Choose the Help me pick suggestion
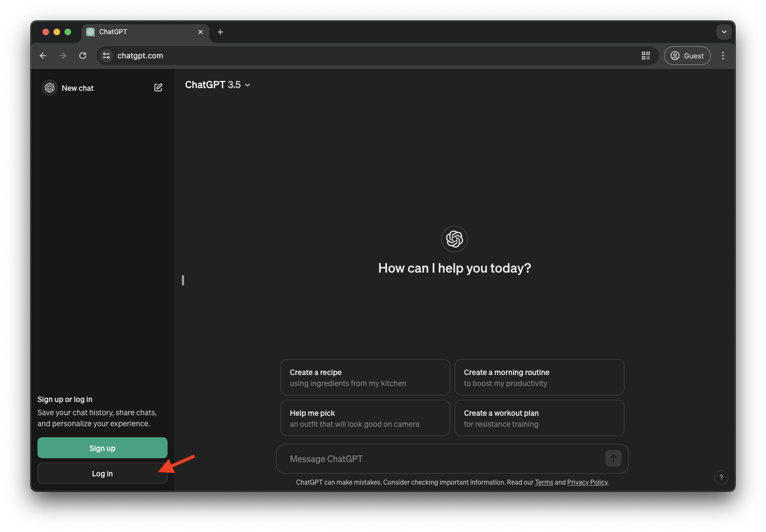766x532 pixels. point(365,418)
